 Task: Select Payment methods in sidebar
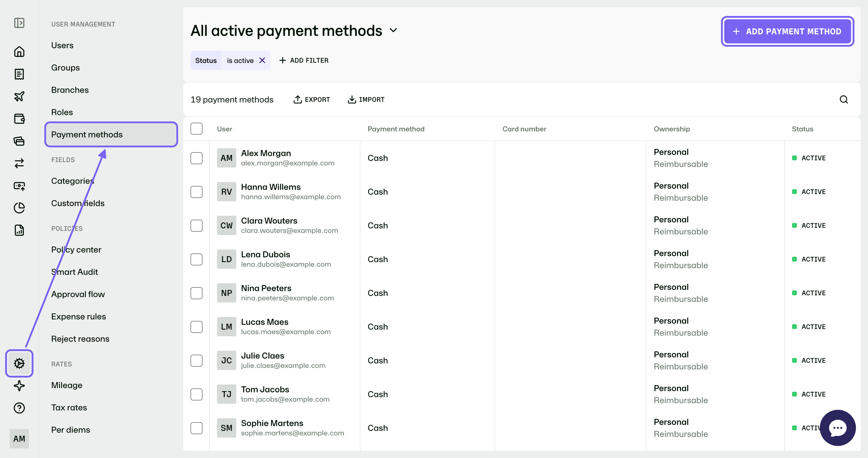(x=111, y=134)
